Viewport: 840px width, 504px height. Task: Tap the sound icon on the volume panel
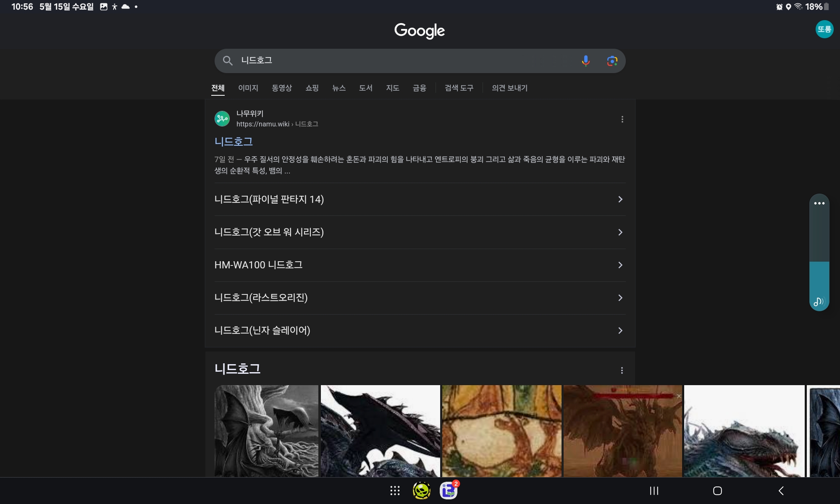[819, 302]
